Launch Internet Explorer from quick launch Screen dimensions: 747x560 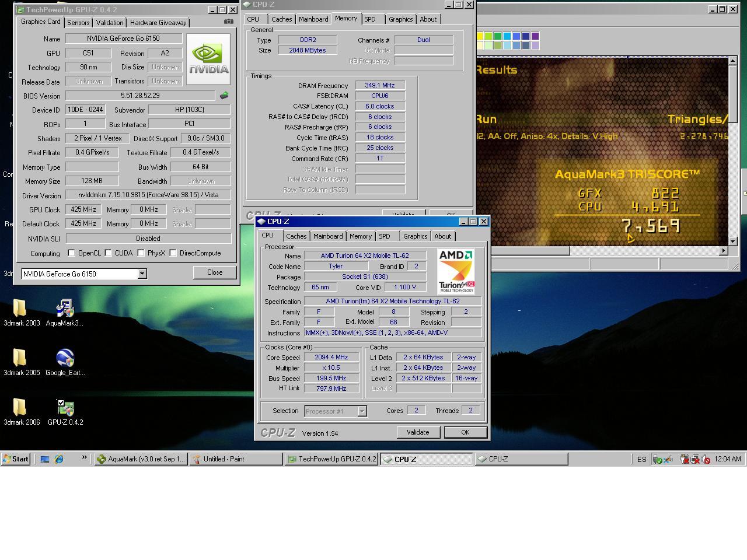click(59, 459)
